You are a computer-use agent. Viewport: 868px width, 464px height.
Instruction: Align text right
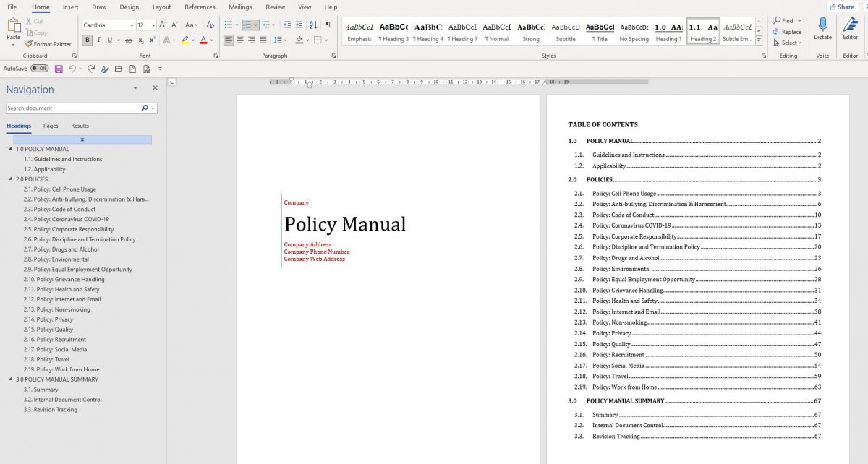[252, 40]
